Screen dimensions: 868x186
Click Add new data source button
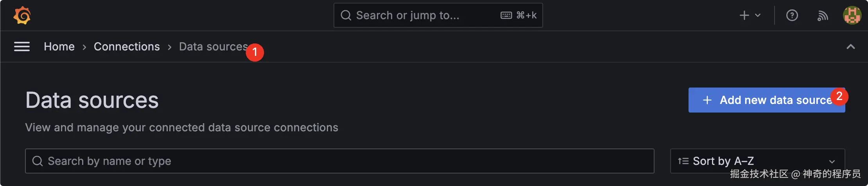766,100
